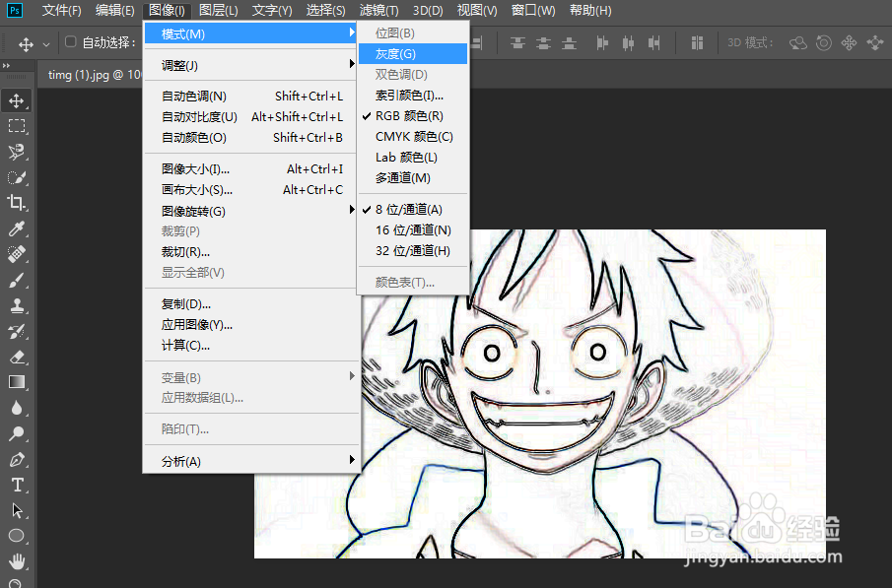Expand the collapsed toolbox double-arrow
Image resolution: width=892 pixels, height=588 pixels.
(6, 65)
